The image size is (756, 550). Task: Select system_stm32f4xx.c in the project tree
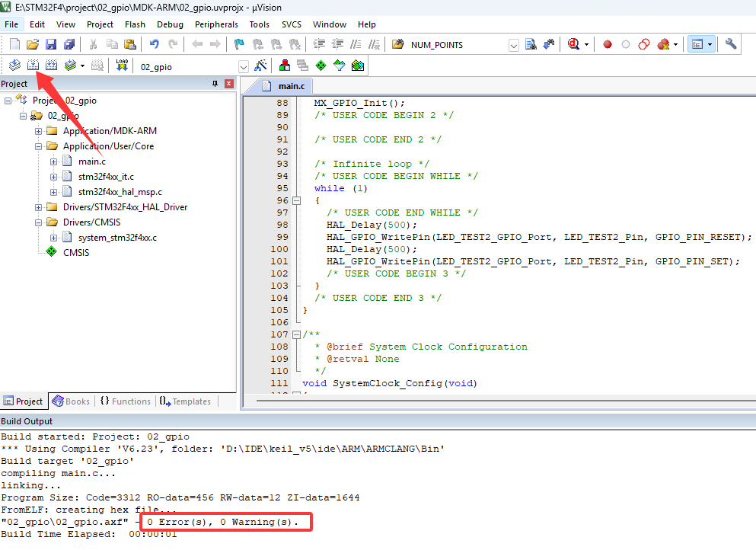point(117,238)
